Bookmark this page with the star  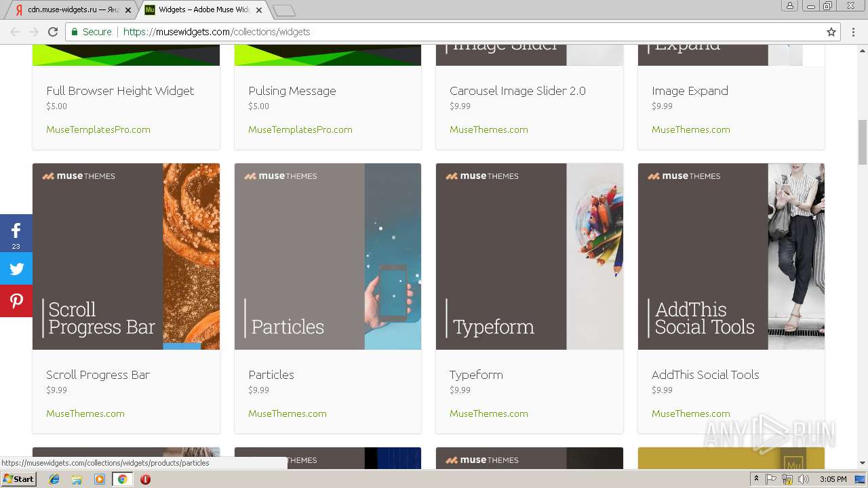tap(831, 32)
